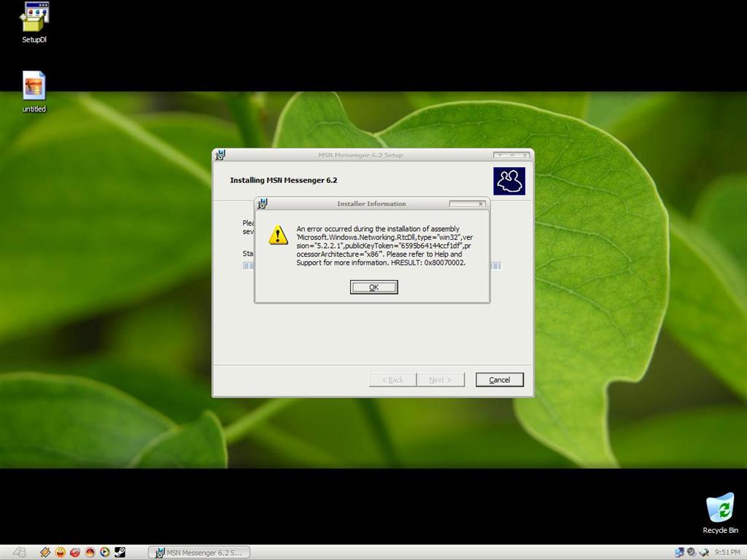The width and height of the screenshot is (747, 560).
Task: Launch the red orb quick launch icon
Action: pos(90,553)
